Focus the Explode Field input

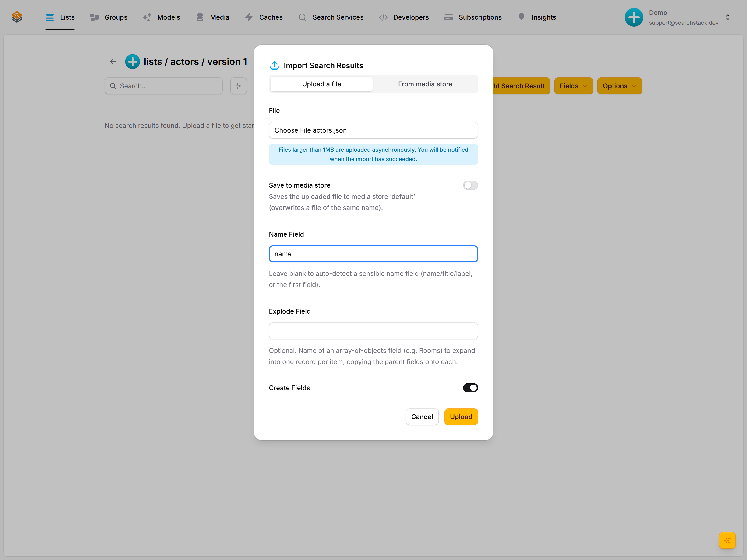pos(373,331)
